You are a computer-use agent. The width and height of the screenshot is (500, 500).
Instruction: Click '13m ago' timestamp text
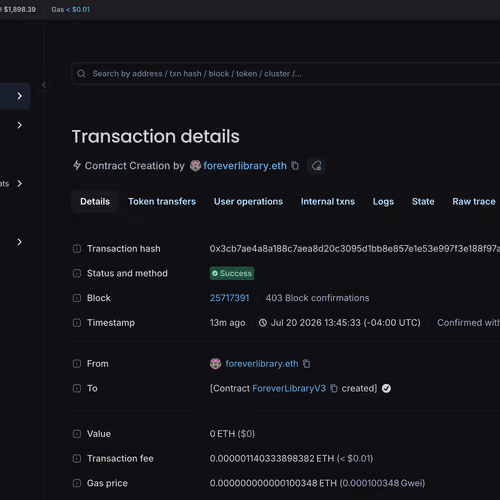click(227, 323)
